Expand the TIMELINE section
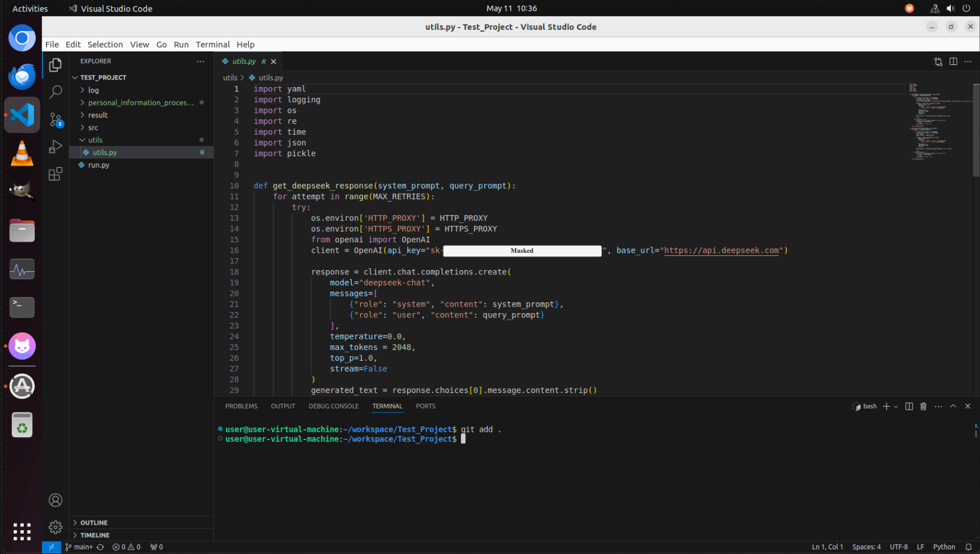 (141, 535)
